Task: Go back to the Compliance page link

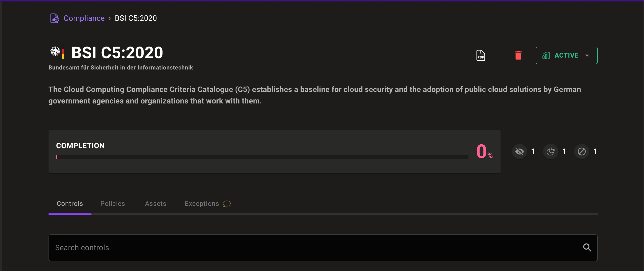Action: point(84,18)
